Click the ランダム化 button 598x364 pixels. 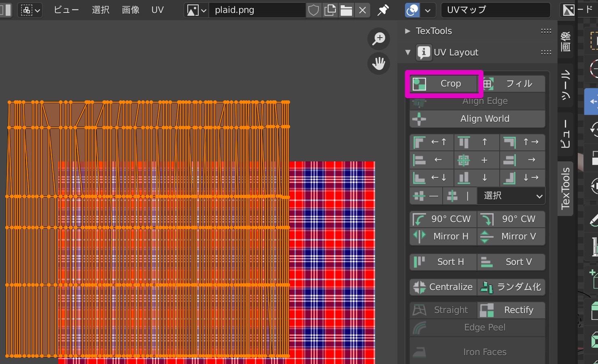click(x=511, y=287)
